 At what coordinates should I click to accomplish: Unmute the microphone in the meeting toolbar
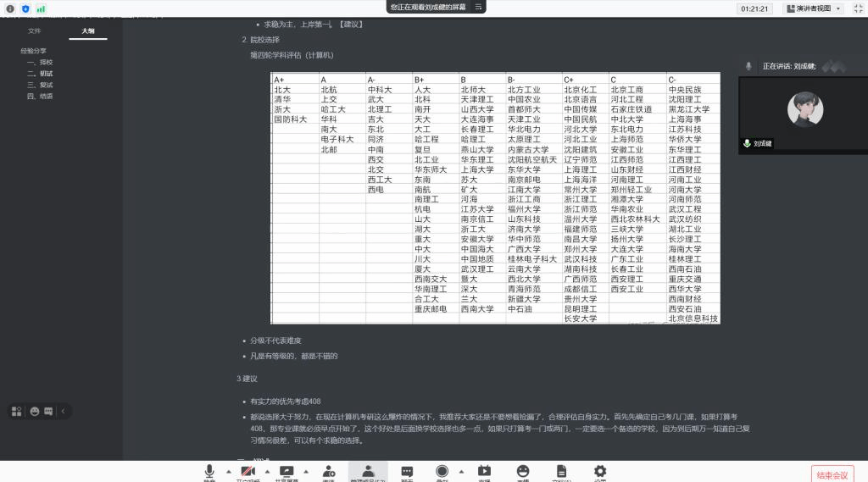click(209, 471)
